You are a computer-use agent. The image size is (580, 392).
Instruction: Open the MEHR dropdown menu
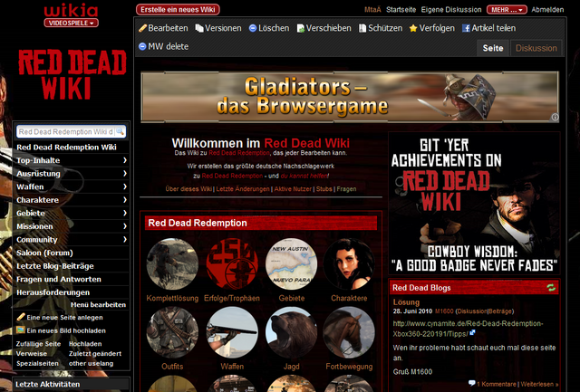click(507, 10)
